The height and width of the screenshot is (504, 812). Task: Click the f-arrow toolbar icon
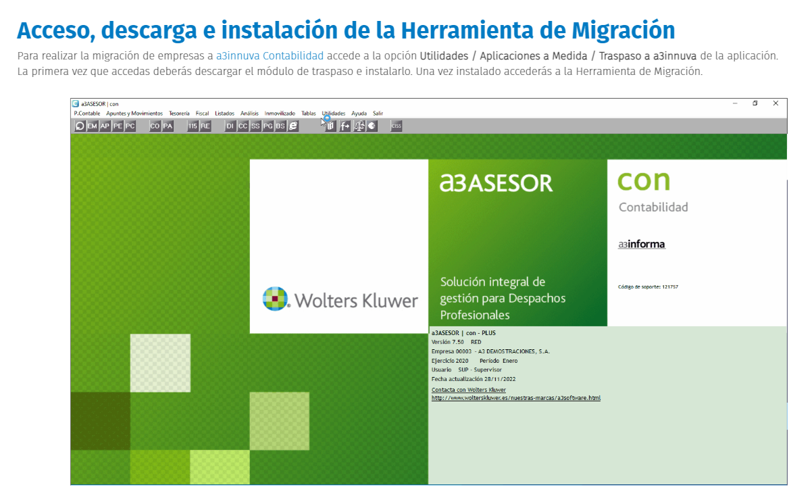345,126
